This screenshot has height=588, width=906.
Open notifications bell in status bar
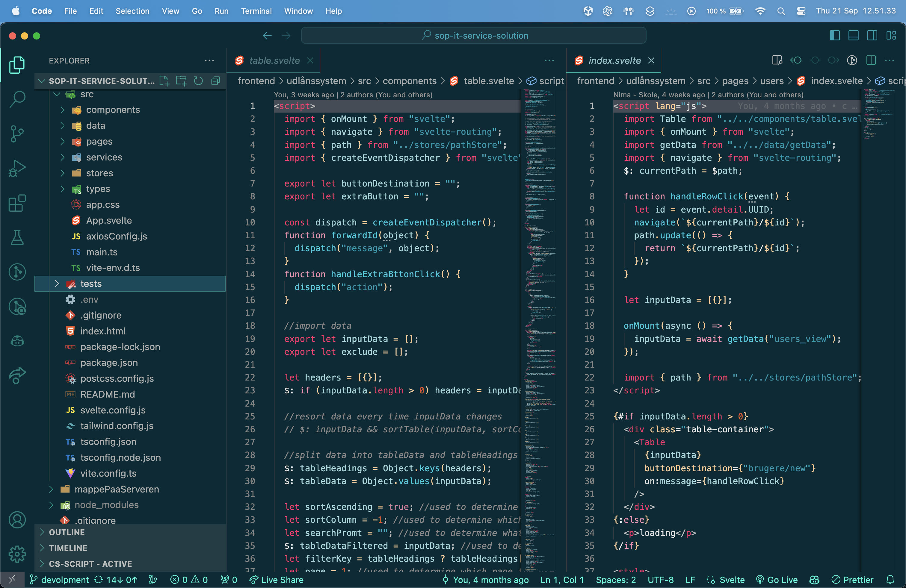point(890,580)
